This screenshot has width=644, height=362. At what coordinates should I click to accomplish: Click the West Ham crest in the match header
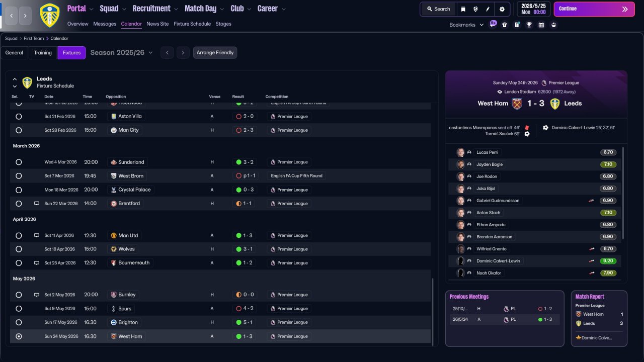click(517, 104)
